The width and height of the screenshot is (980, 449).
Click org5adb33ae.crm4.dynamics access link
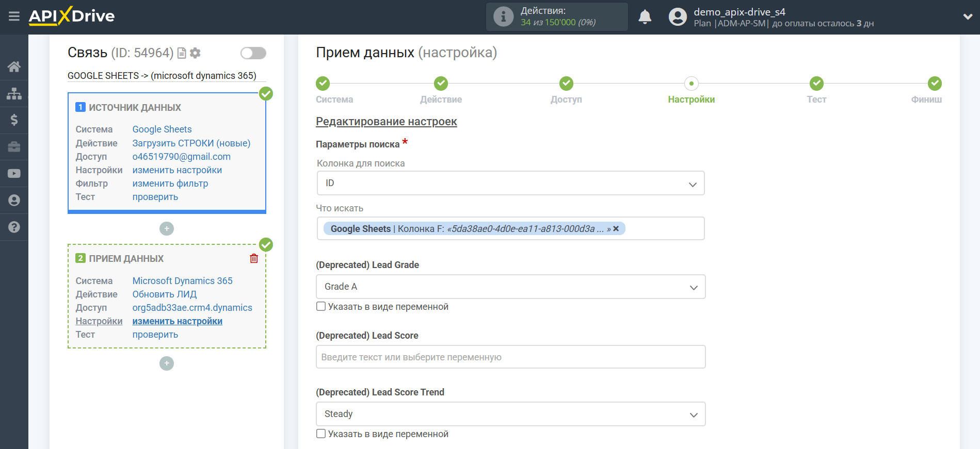(x=192, y=308)
